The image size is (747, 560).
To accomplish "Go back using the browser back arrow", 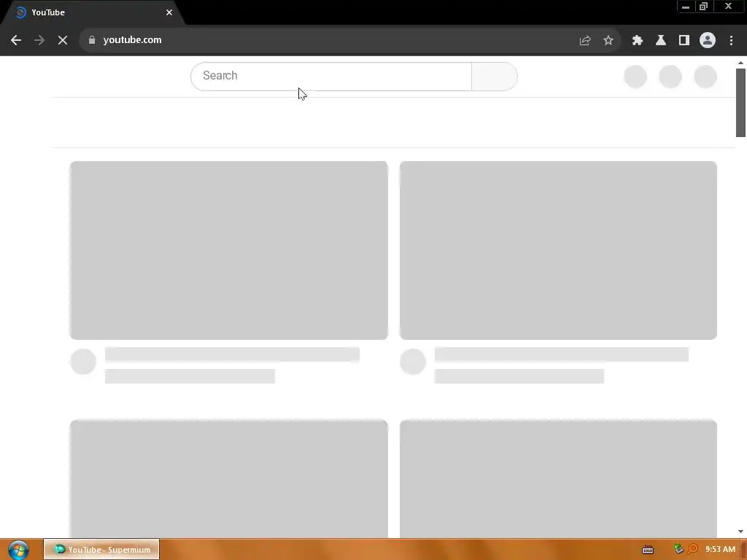I will pyautogui.click(x=16, y=40).
